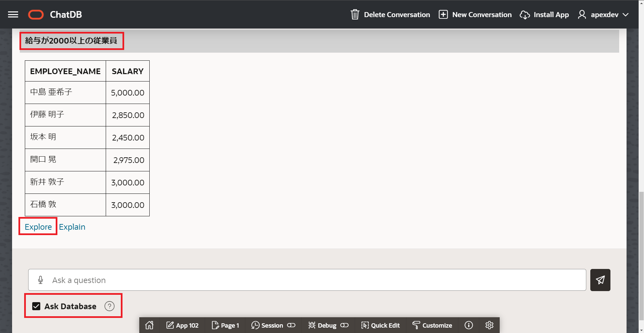Open the Ask Database help icon
The width and height of the screenshot is (644, 333).
tap(109, 306)
